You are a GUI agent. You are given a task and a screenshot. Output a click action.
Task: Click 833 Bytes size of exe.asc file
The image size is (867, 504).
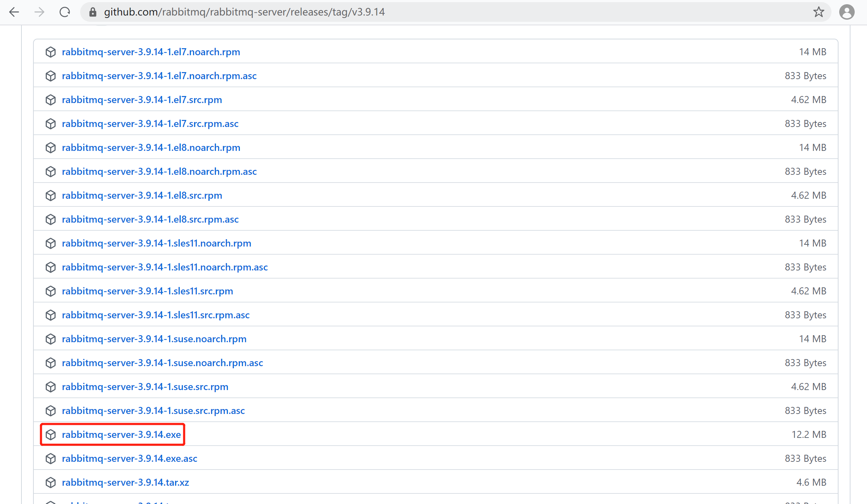pyautogui.click(x=805, y=459)
